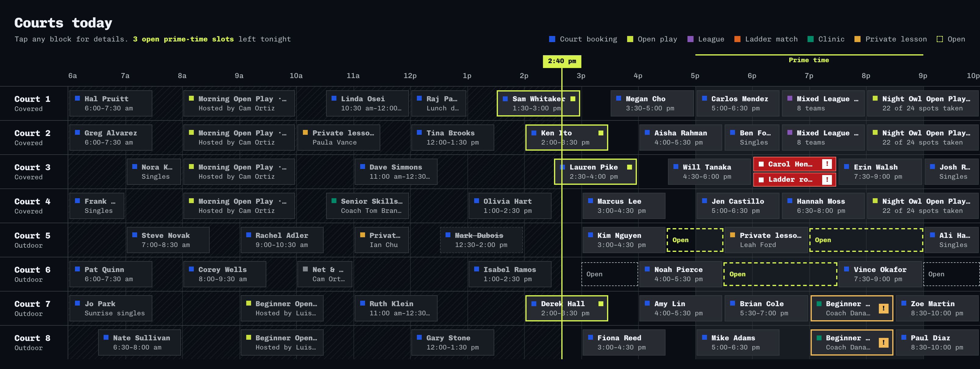Select the yellow open prime-time slot on Court 6

coord(780,274)
